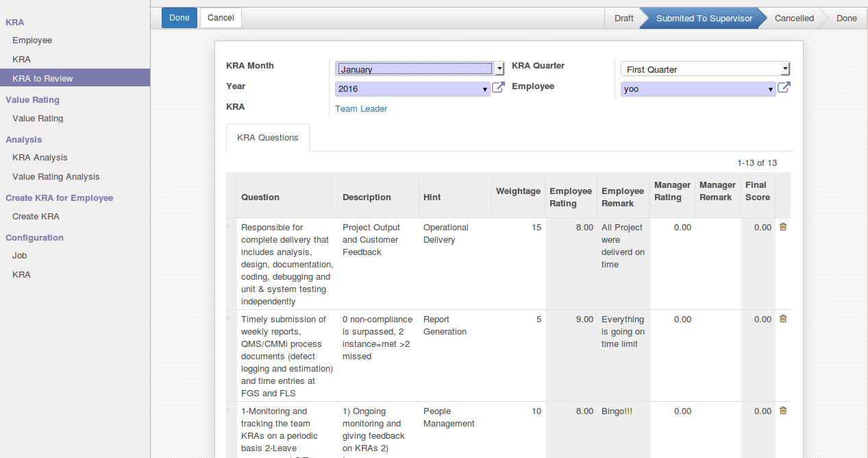Grab drag handle of Timely submission row

point(230,317)
